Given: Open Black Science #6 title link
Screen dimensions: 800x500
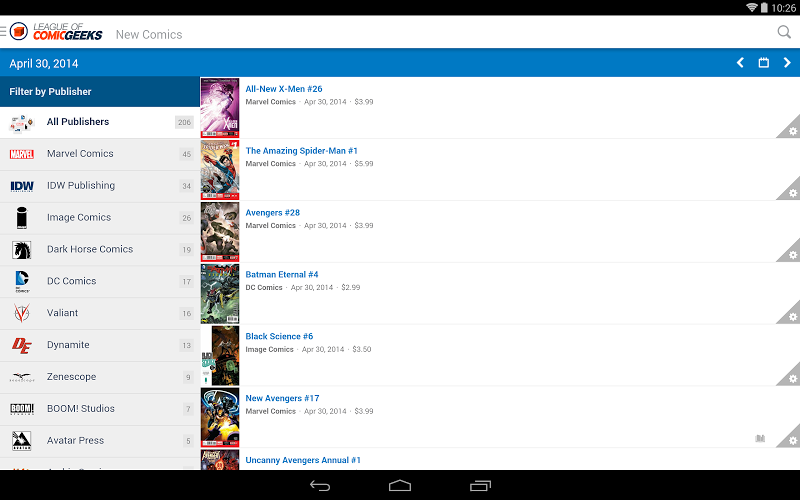Looking at the screenshot, I should (279, 336).
